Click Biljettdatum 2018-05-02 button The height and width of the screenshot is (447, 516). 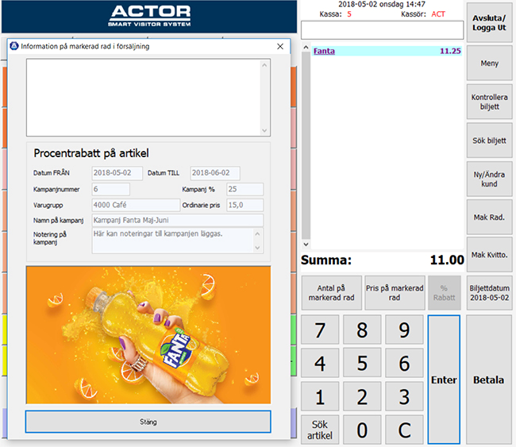pos(489,293)
